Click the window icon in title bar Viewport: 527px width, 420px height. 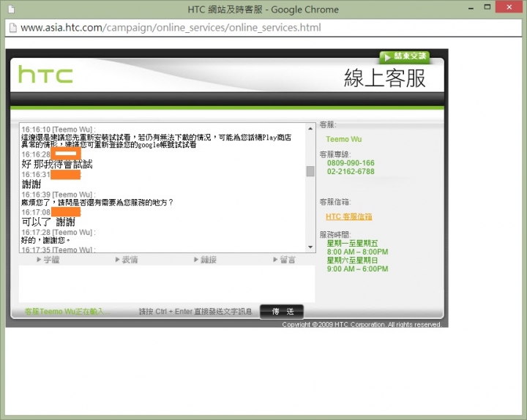pyautogui.click(x=12, y=9)
